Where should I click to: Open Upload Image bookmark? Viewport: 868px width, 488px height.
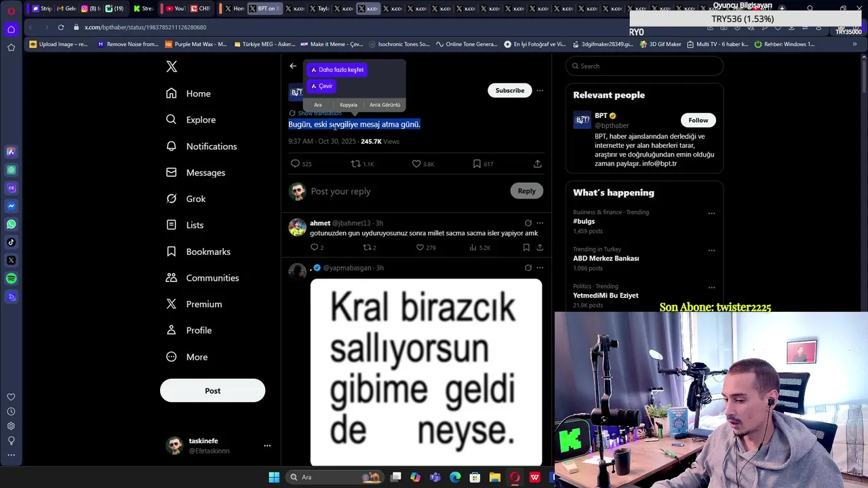59,44
